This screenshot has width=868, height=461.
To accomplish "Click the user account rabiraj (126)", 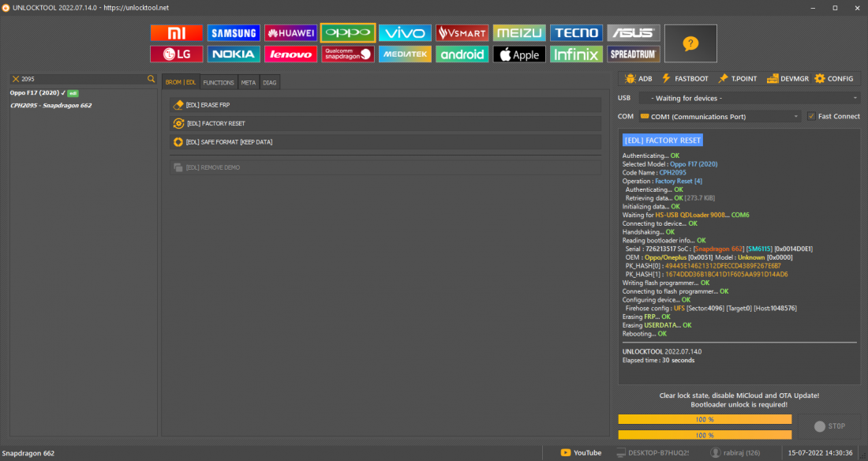I will pyautogui.click(x=735, y=452).
